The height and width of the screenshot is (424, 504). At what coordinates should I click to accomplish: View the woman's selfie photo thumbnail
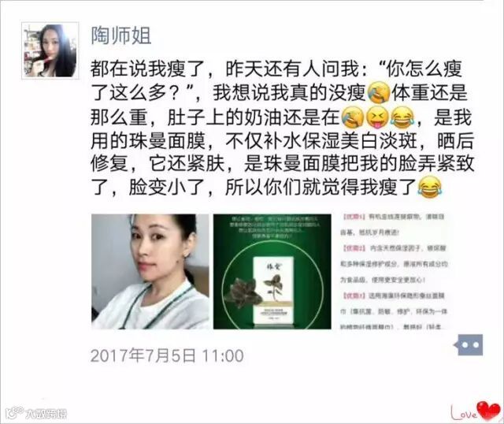(x=150, y=272)
